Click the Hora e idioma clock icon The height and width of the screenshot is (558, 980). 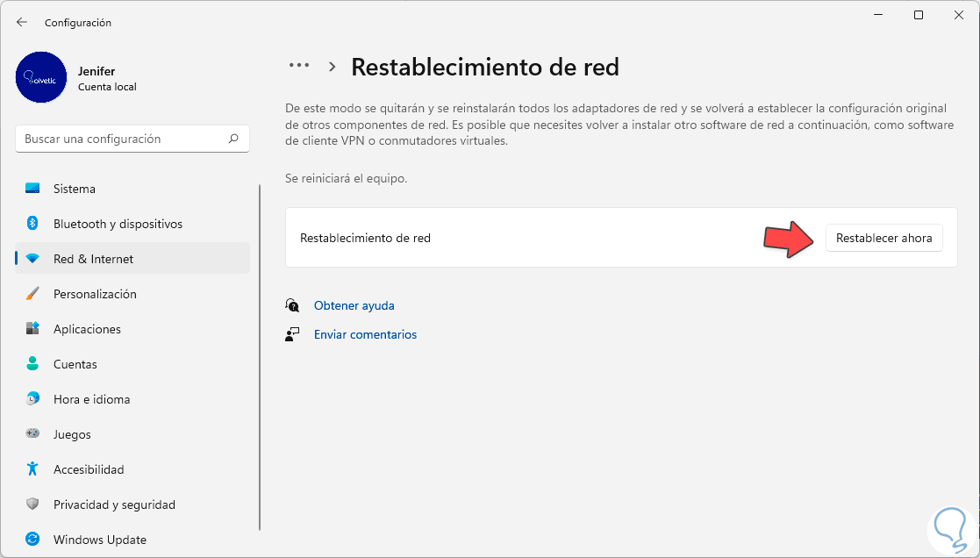pyautogui.click(x=32, y=399)
